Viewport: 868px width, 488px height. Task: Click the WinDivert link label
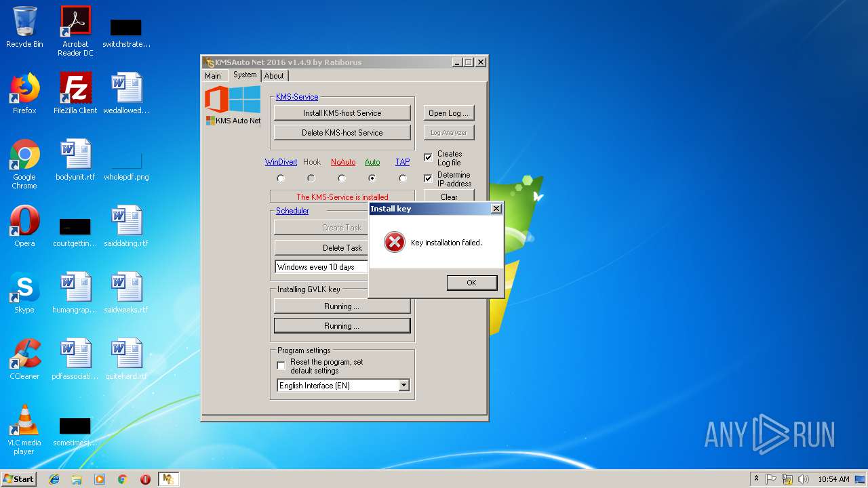click(x=281, y=162)
